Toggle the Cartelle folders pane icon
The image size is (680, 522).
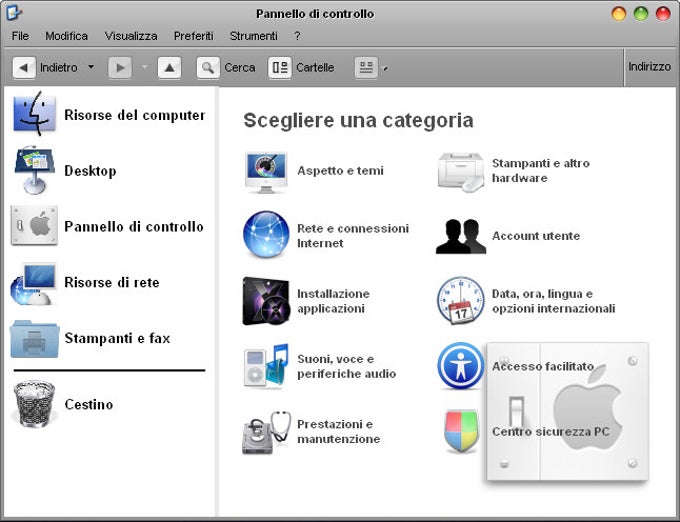coord(280,68)
